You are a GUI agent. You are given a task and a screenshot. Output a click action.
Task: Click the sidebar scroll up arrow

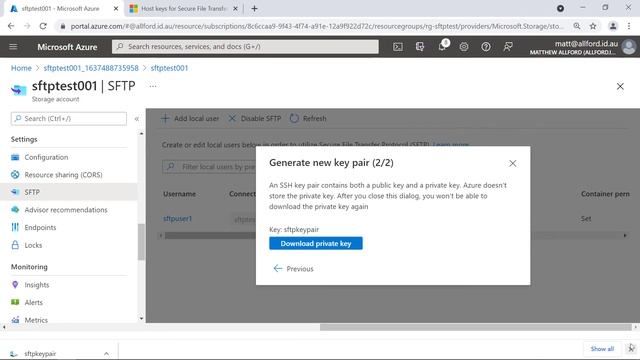pos(141,133)
